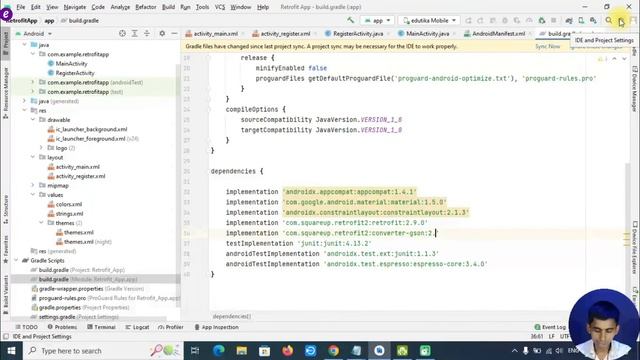Open the Event Log
Image resolution: width=640 pixels, height=360 pixels.
coord(550,327)
